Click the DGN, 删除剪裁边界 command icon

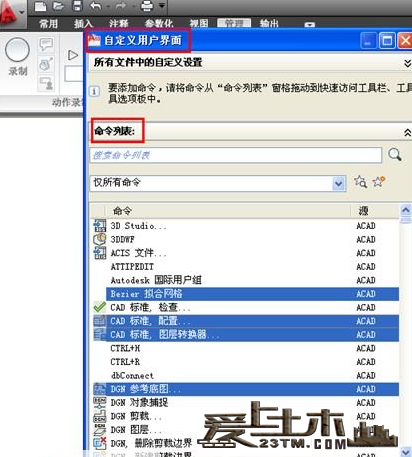[x=99, y=443]
